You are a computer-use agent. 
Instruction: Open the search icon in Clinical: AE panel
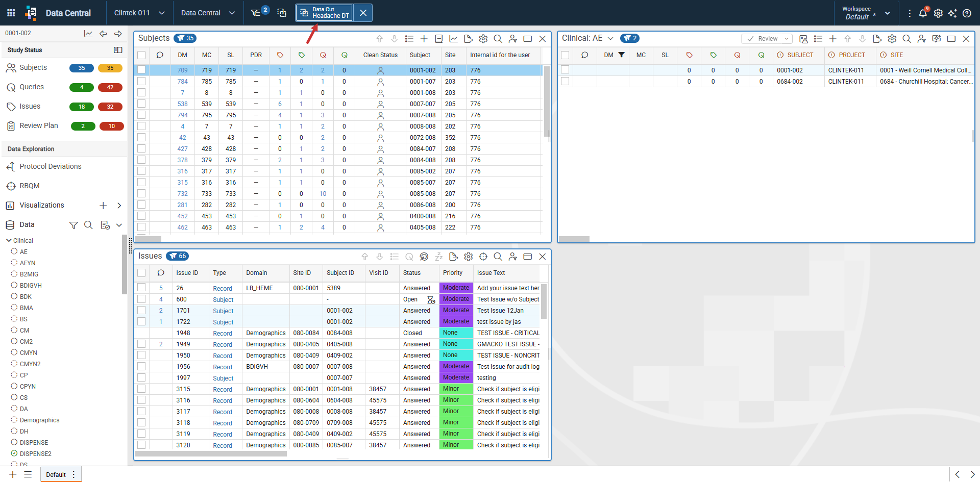907,39
